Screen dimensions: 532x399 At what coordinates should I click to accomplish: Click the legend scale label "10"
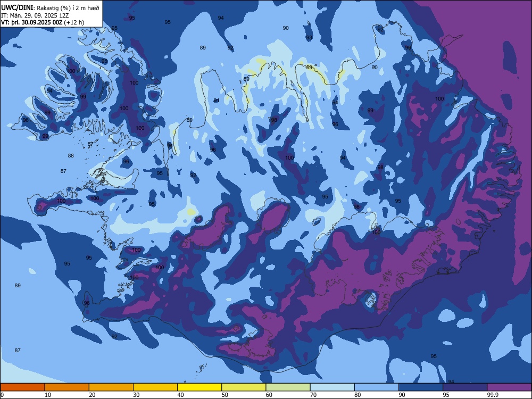pyautogui.click(x=48, y=395)
